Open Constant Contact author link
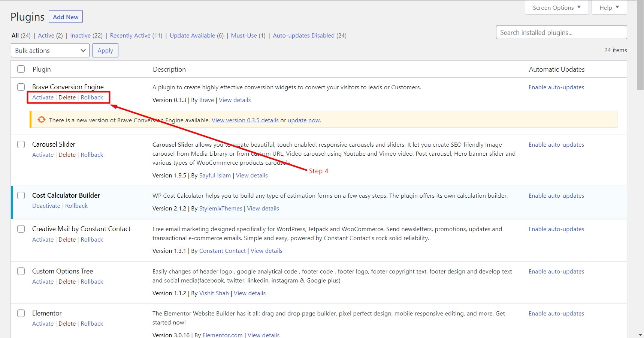This screenshot has height=338, width=644. pyautogui.click(x=223, y=251)
